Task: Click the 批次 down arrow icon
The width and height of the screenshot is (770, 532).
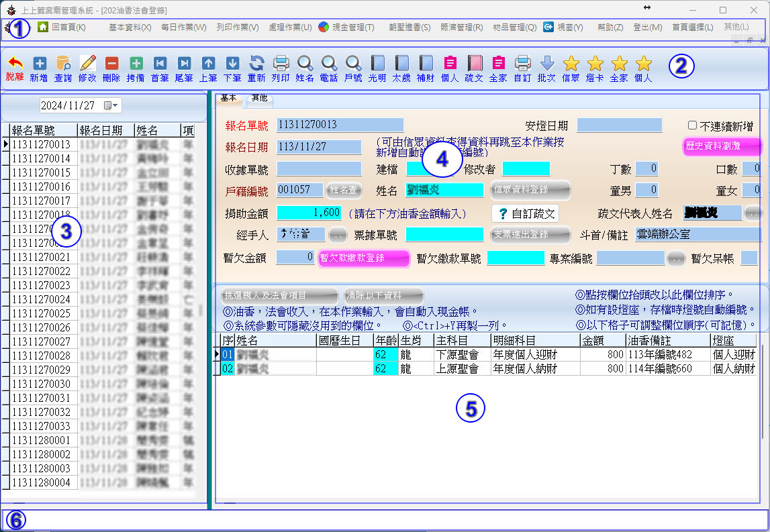Action: 547,64
